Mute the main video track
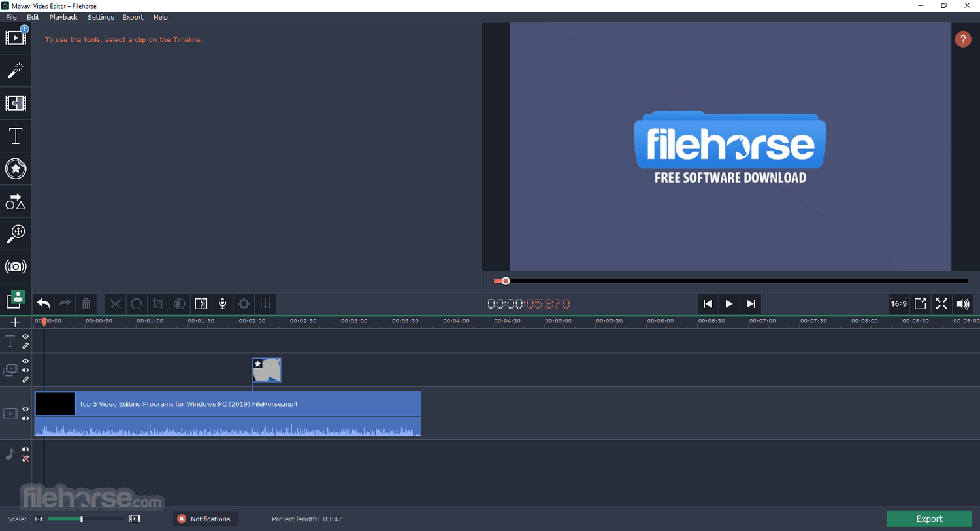This screenshot has width=980, height=531. click(x=25, y=418)
